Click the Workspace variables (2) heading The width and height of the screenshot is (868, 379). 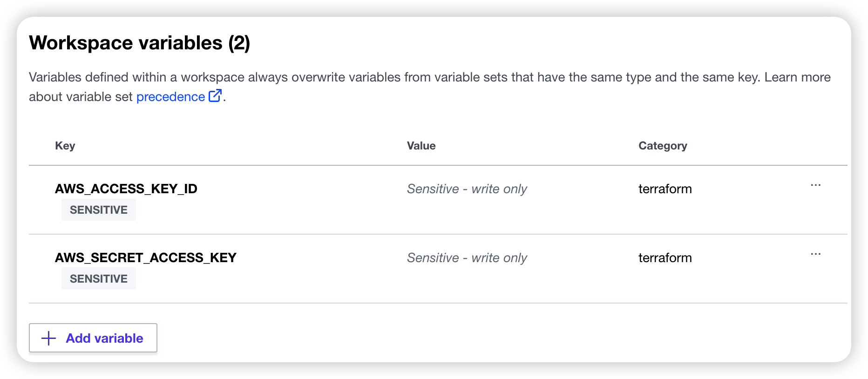pyautogui.click(x=140, y=43)
